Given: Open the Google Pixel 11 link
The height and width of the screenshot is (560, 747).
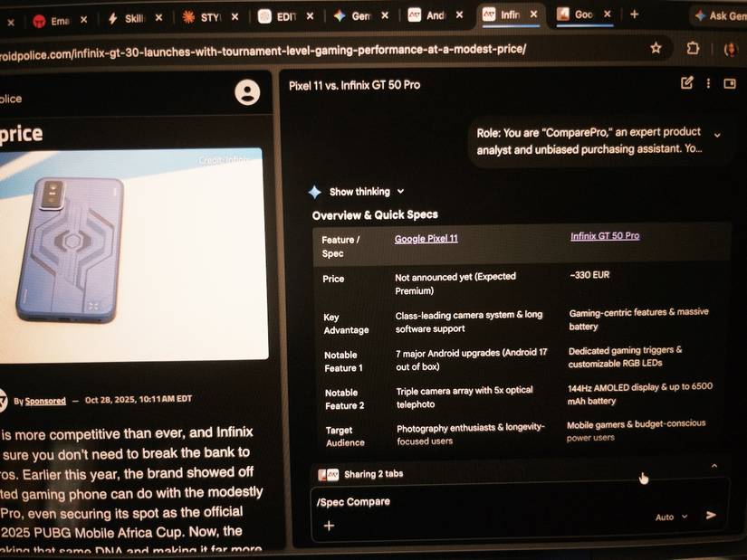Looking at the screenshot, I should (x=426, y=239).
